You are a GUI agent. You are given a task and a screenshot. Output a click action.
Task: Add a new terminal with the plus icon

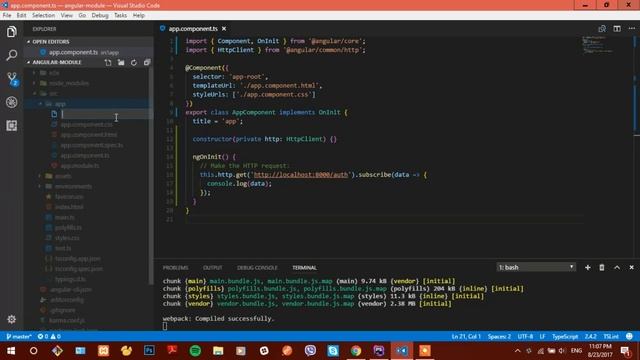pos(587,267)
